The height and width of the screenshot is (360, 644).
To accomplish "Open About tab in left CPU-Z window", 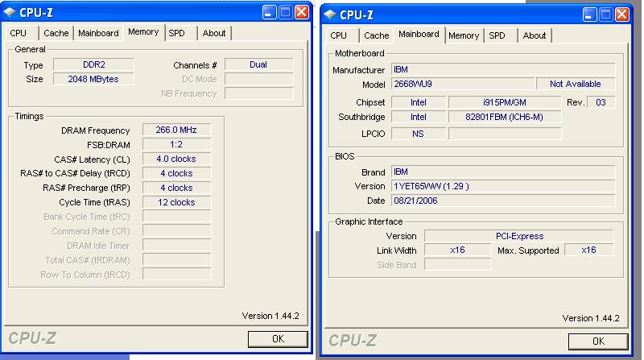I will pyautogui.click(x=214, y=33).
